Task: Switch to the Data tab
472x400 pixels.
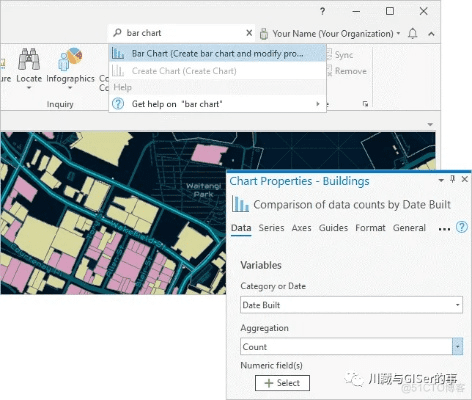Action: pos(241,228)
